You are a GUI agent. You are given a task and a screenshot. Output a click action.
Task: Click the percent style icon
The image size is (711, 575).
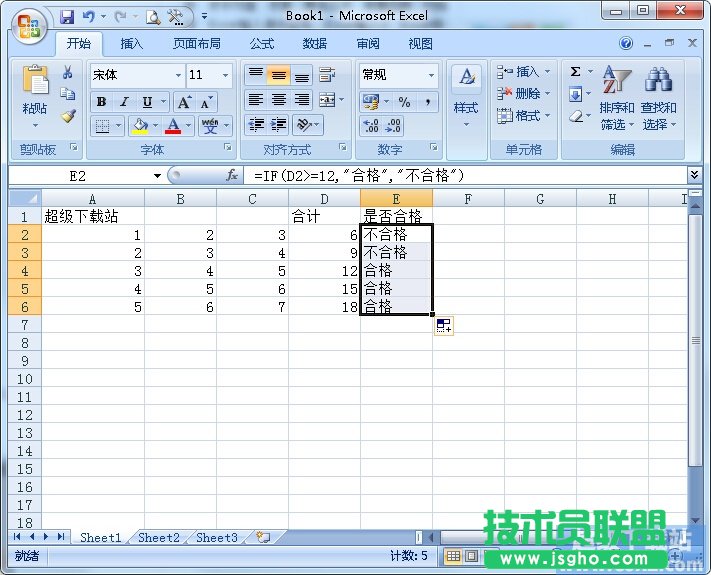tap(404, 102)
